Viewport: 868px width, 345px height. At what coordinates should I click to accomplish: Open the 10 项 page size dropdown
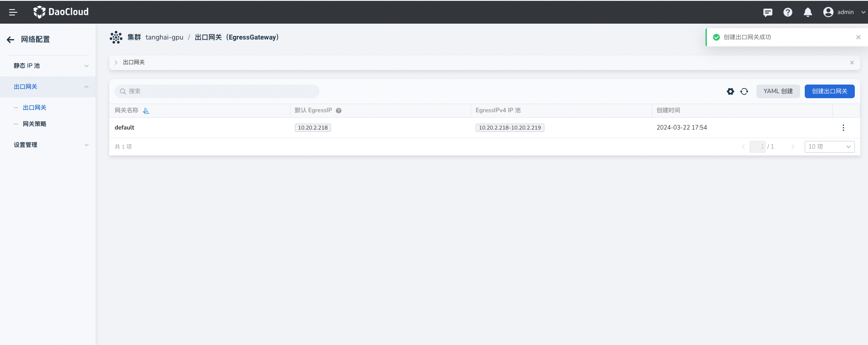[829, 147]
